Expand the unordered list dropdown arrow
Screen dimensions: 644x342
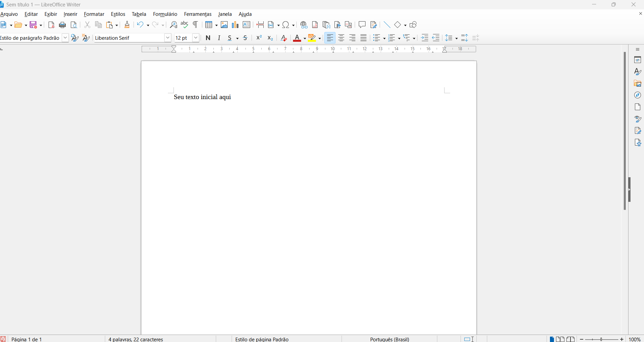[x=384, y=38]
